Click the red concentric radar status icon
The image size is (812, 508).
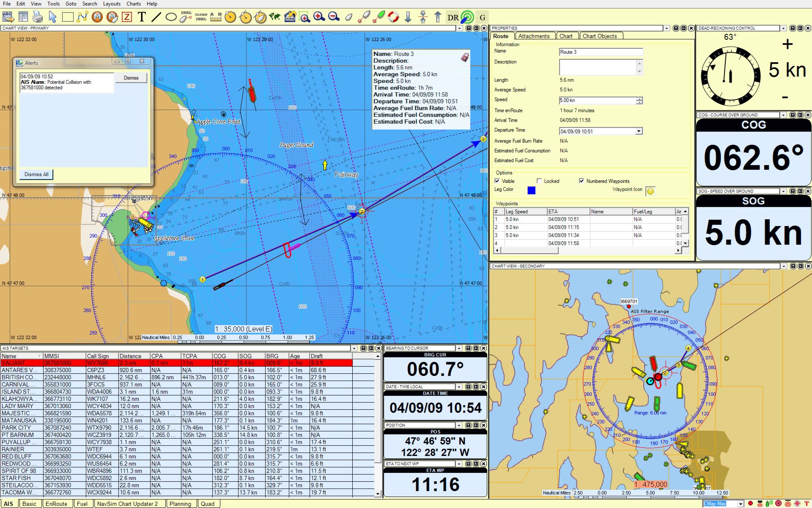778,503
